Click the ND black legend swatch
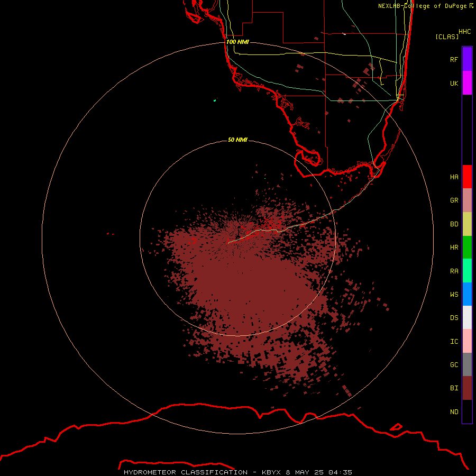The height and width of the screenshot is (476, 476). [467, 411]
